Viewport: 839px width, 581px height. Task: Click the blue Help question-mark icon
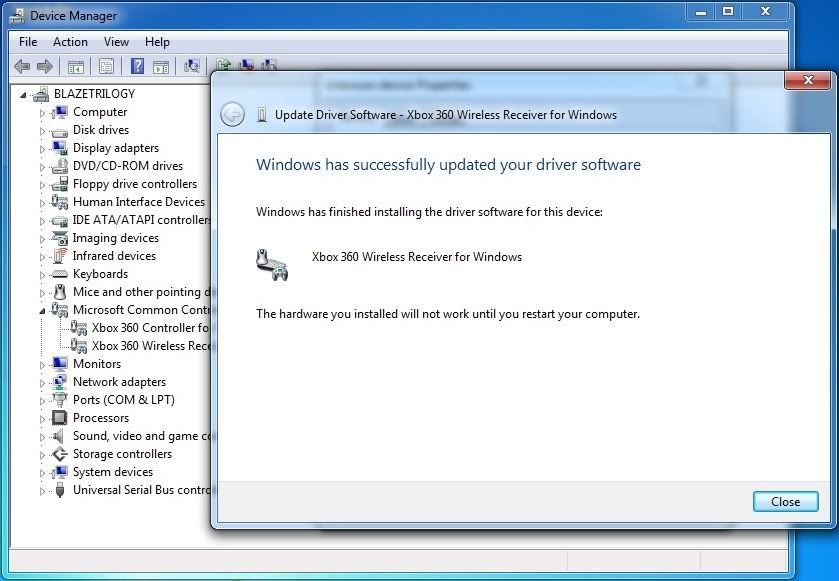pos(138,66)
